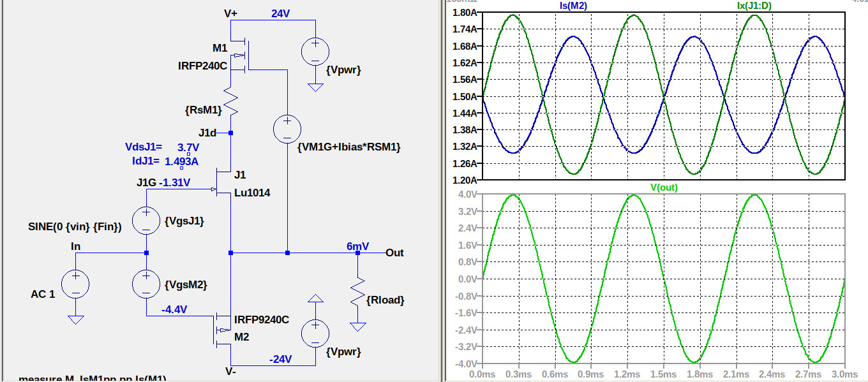Click the {RsM1} value text
Screen dimensions: 868x382
(204, 110)
